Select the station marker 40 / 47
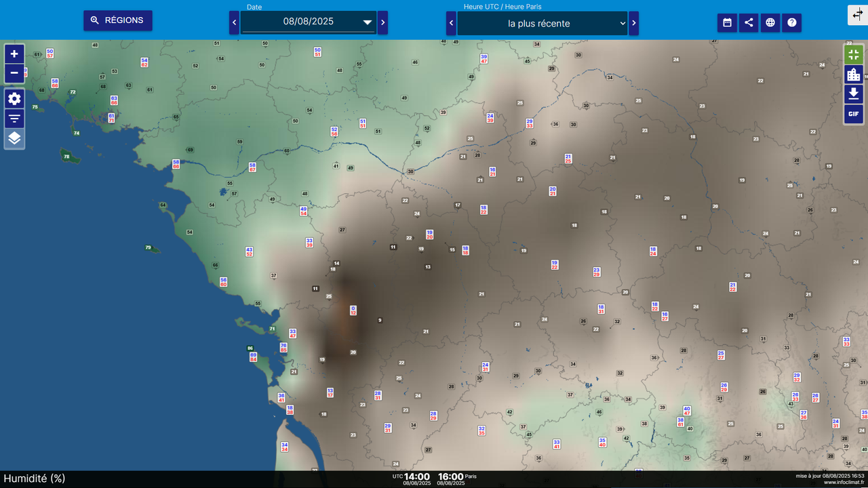Image resolution: width=868 pixels, height=488 pixels. tap(687, 411)
